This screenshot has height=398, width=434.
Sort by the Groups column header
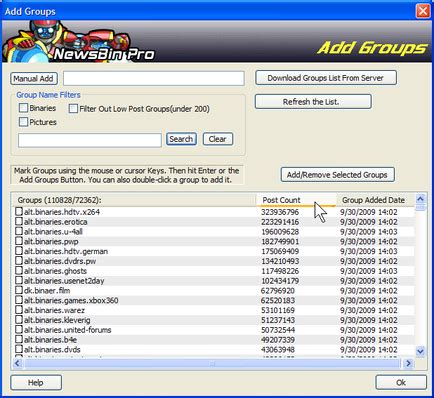pyautogui.click(x=133, y=200)
